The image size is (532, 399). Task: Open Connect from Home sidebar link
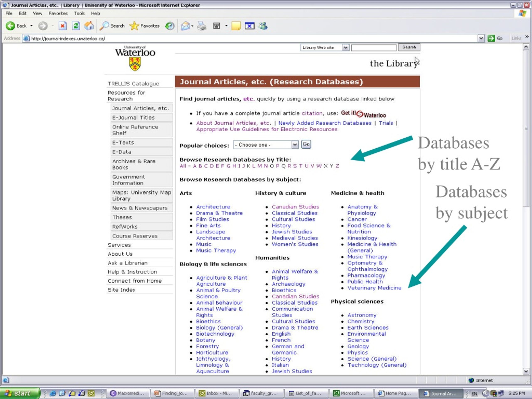(135, 281)
